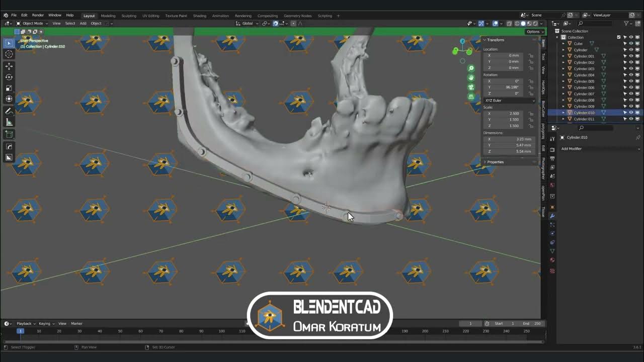
Task: Choose the Move tool
Action: (x=9, y=66)
